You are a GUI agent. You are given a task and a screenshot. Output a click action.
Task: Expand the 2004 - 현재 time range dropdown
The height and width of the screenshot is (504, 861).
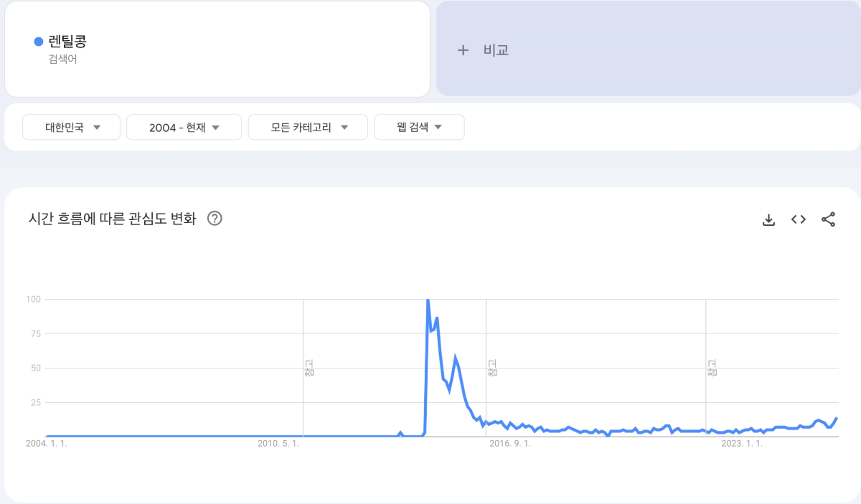coord(184,128)
